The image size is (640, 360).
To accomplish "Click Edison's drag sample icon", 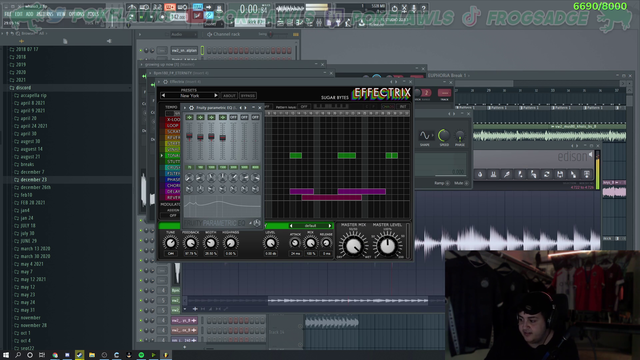I will [573, 174].
